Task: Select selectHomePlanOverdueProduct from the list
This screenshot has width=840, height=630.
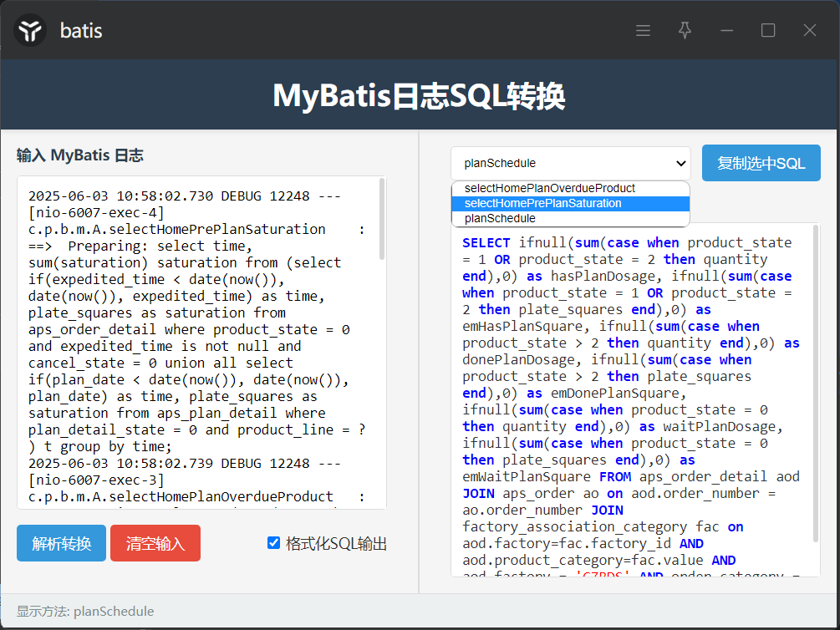Action: pyautogui.click(x=571, y=189)
